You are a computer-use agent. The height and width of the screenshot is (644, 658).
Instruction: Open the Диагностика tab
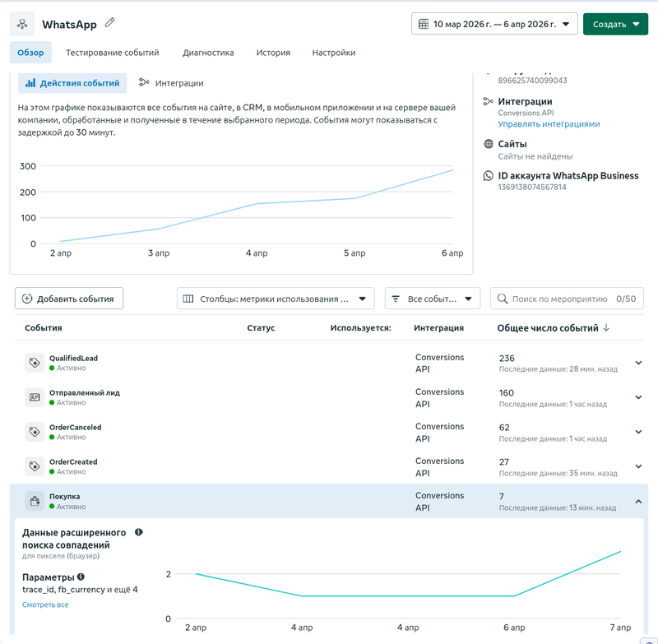click(208, 53)
